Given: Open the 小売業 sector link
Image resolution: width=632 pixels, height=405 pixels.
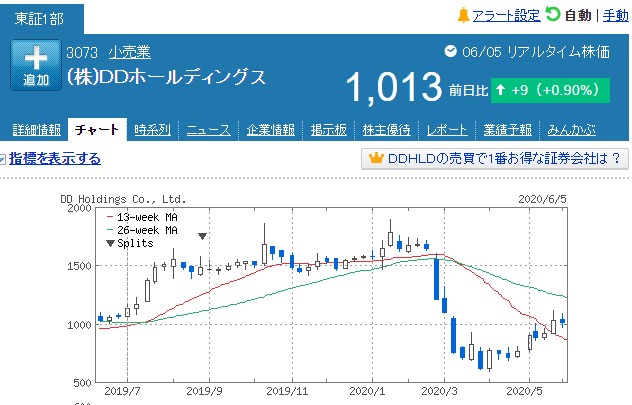Looking at the screenshot, I should (x=130, y=52).
